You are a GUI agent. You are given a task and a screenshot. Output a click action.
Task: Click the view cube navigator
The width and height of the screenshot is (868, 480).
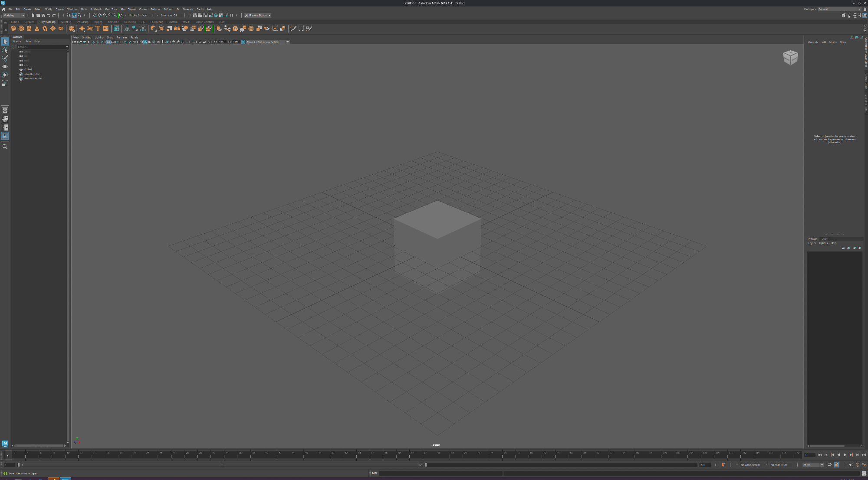(790, 57)
